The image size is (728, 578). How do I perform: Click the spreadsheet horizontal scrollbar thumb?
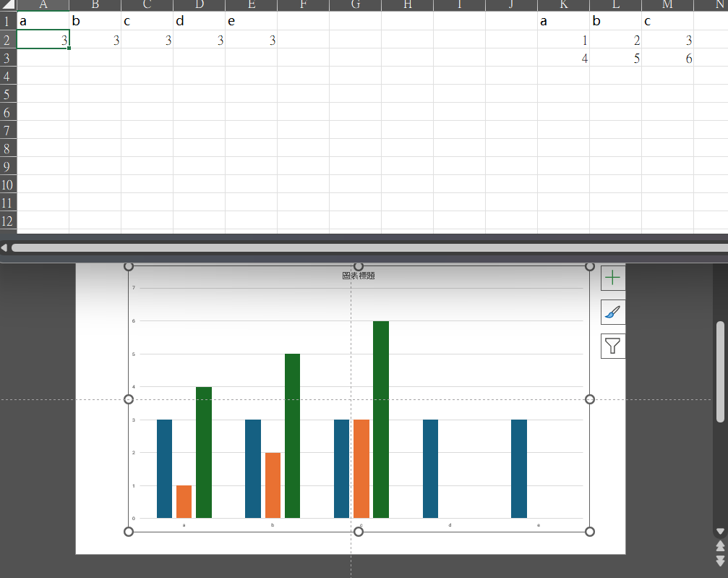click(x=361, y=247)
